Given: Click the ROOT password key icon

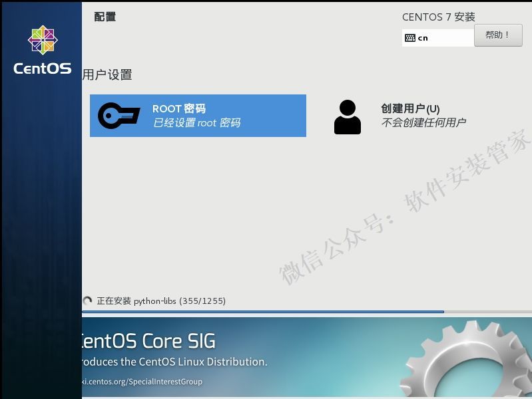Looking at the screenshot, I should tap(119, 116).
